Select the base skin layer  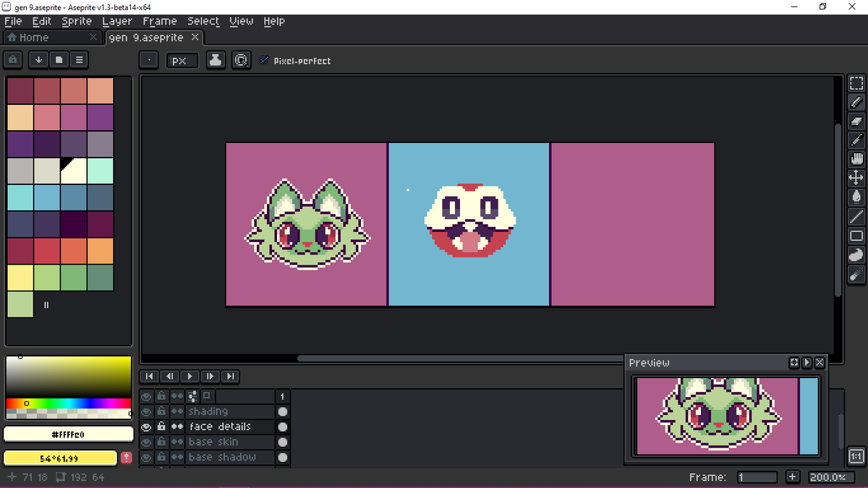coord(229,442)
